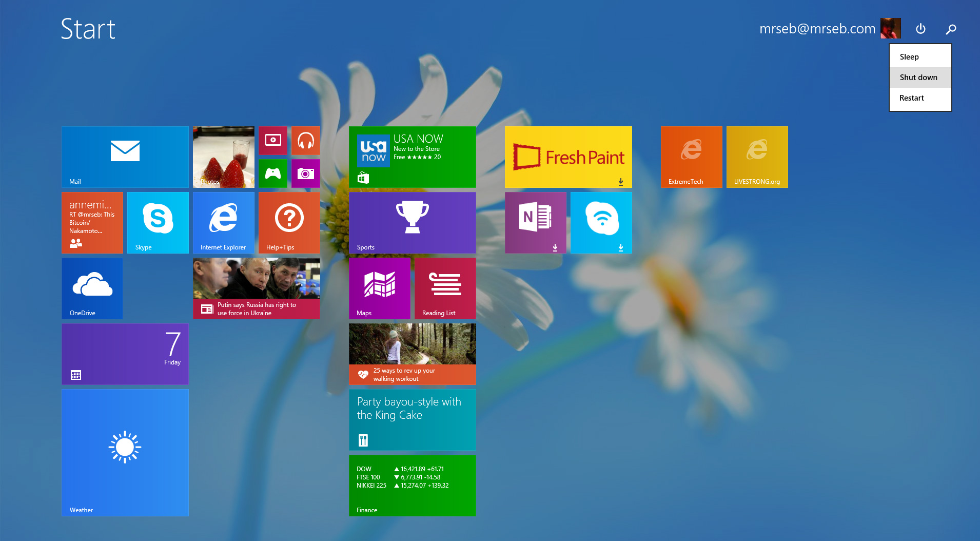The width and height of the screenshot is (980, 541).
Task: Launch Fresh Paint
Action: 568,157
